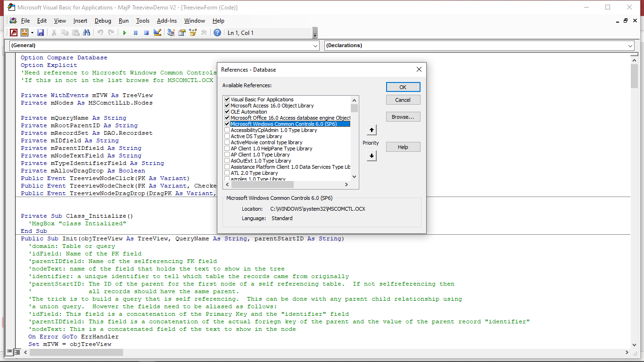Click references list horizontal scrollbar thumb
The height and width of the screenshot is (362, 644).
[x=263, y=185]
